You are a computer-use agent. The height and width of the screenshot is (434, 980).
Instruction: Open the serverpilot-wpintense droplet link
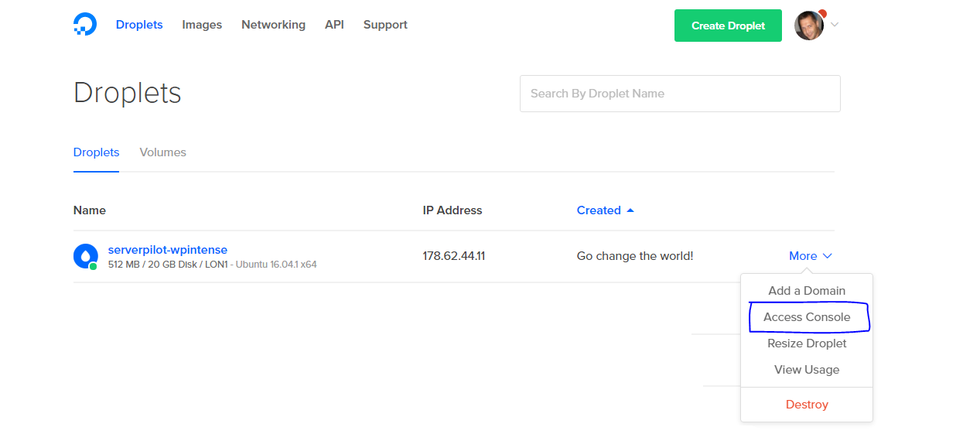(168, 250)
